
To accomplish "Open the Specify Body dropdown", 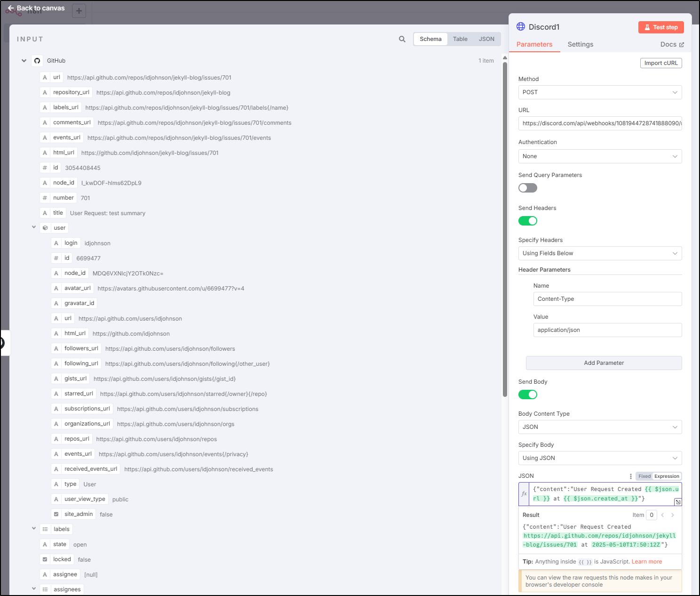I will pos(600,458).
